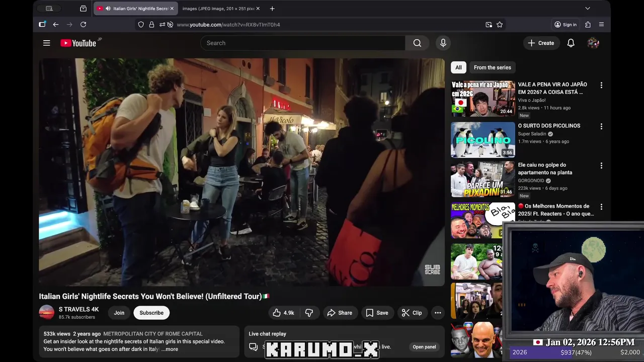The width and height of the screenshot is (644, 362).
Task: Select the All filter chip
Action: pos(458,67)
